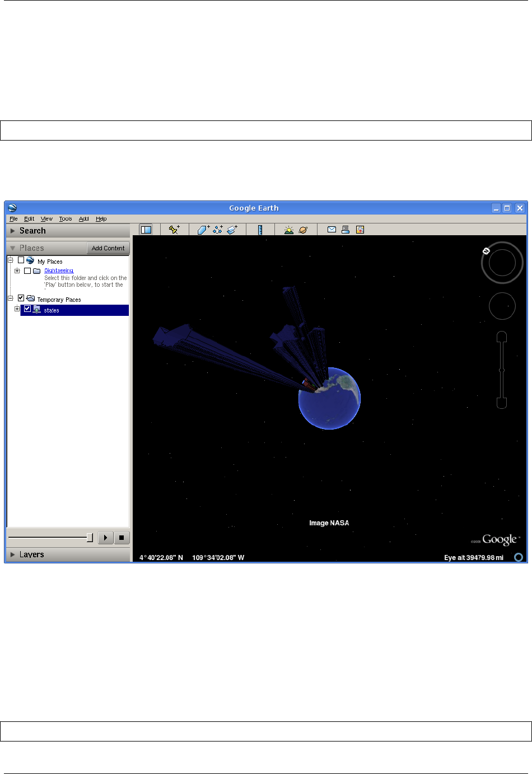Image resolution: width=532 pixels, height=774 pixels.
Task: Collapse the My Places tree node
Action: coord(10,260)
